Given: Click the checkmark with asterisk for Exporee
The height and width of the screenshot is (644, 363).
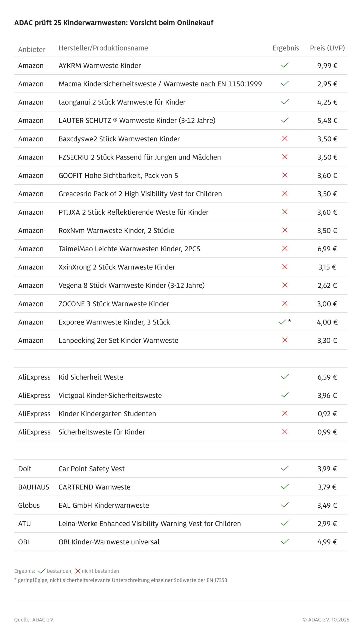Looking at the screenshot, I should 283,322.
